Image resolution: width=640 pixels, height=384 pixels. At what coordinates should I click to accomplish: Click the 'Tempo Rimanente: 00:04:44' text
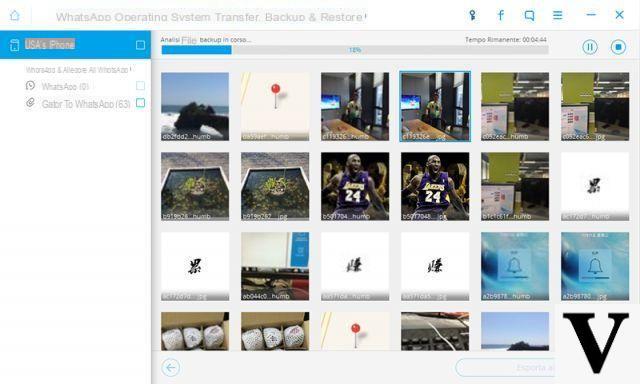point(505,40)
